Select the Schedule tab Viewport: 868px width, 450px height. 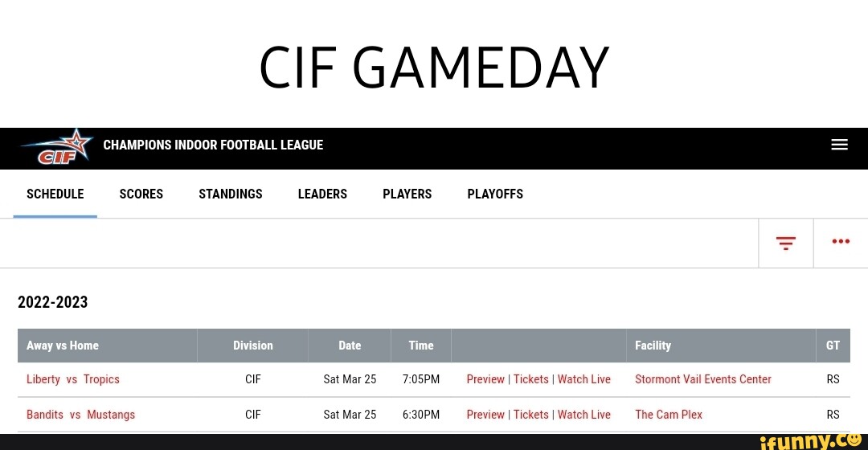55,194
